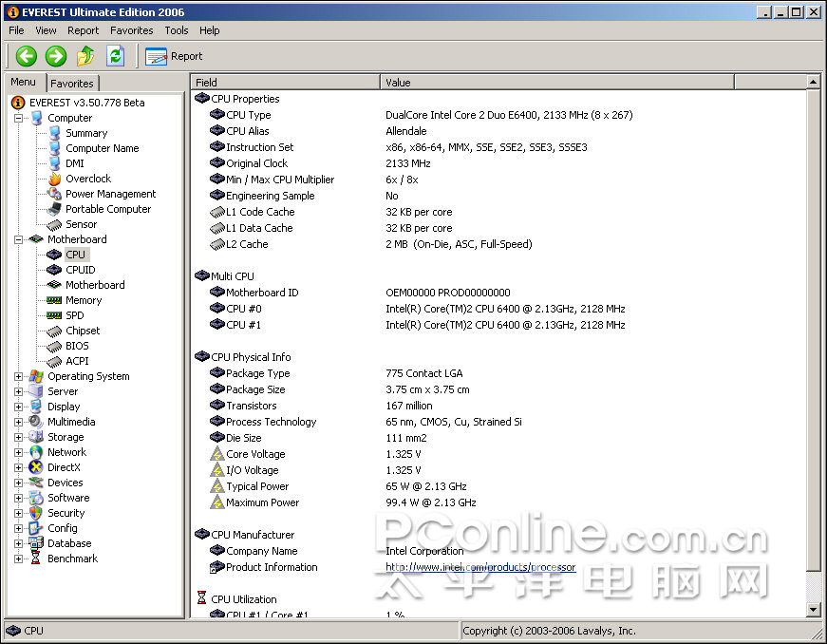Open the Sensor page in the tree
This screenshot has height=644, width=827.
point(81,224)
